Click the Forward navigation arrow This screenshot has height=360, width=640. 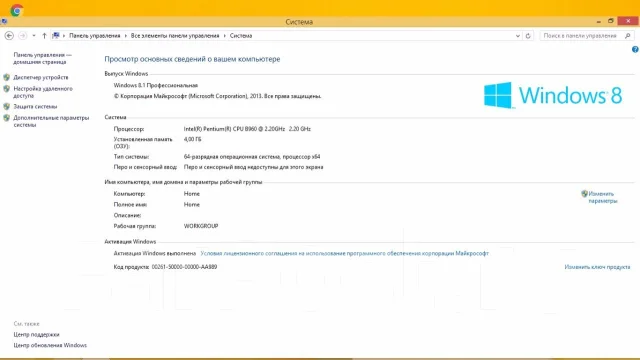click(x=22, y=36)
